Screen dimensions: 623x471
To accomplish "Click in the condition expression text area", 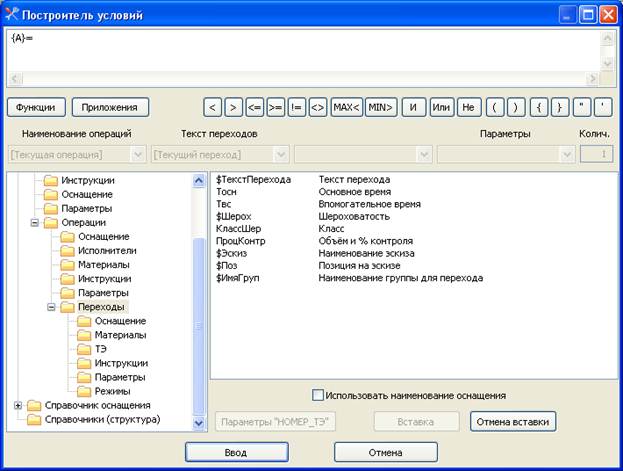I will 304,51.
